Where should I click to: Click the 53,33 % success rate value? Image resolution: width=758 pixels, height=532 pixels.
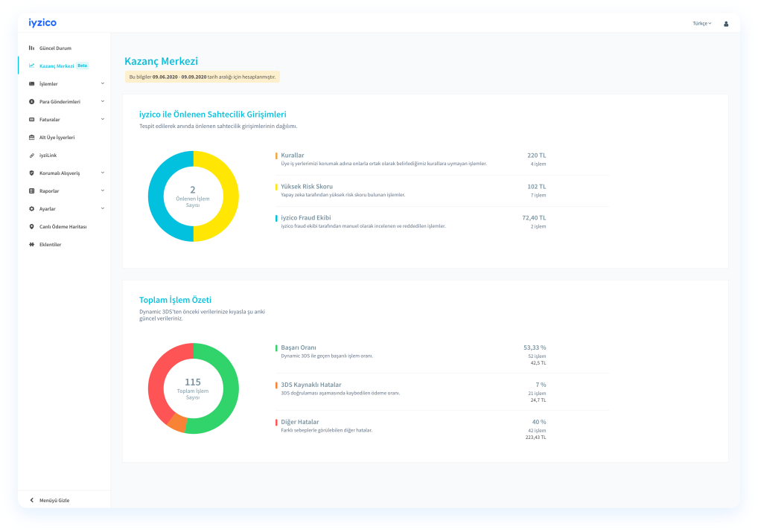(x=535, y=348)
